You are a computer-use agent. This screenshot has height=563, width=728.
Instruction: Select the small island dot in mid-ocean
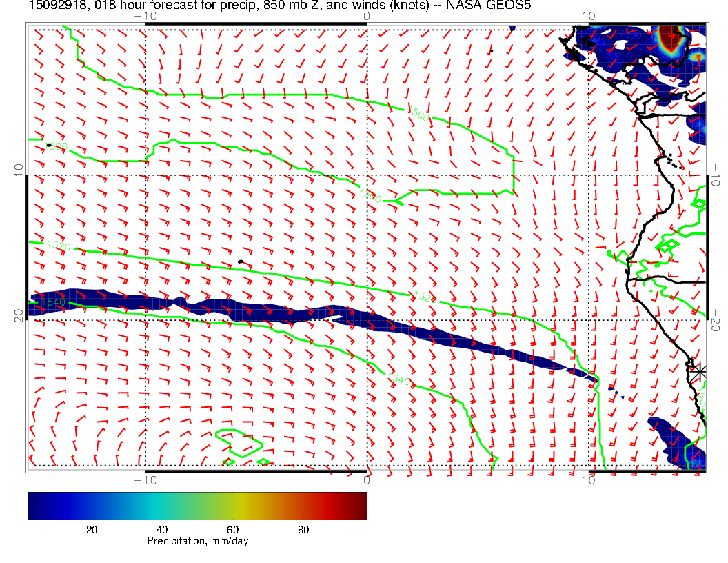[240, 261]
